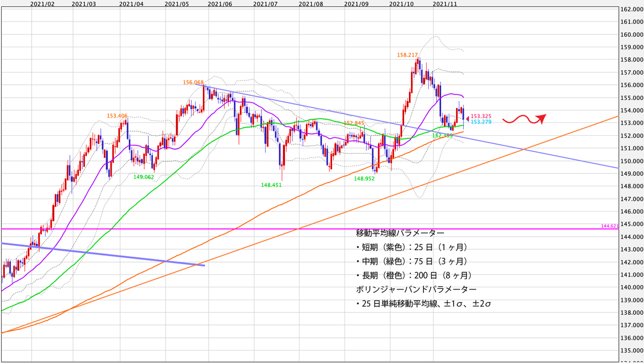Click the 148.451 low price annotation

point(271,185)
